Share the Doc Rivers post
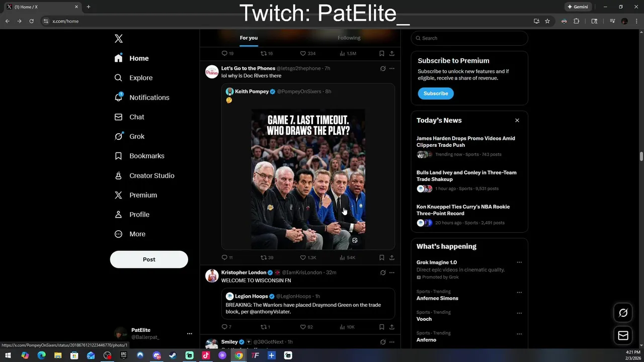Viewport: 644px width, 362px height. click(x=392, y=257)
